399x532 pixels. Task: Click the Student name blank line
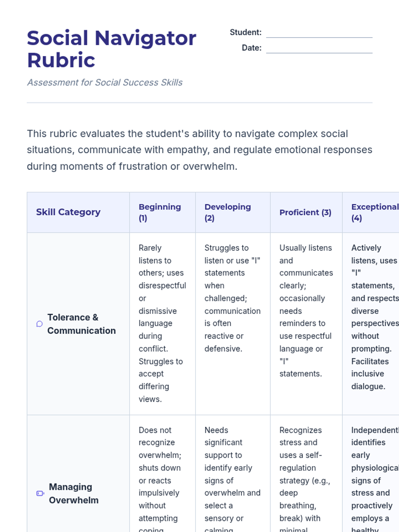coord(319,33)
